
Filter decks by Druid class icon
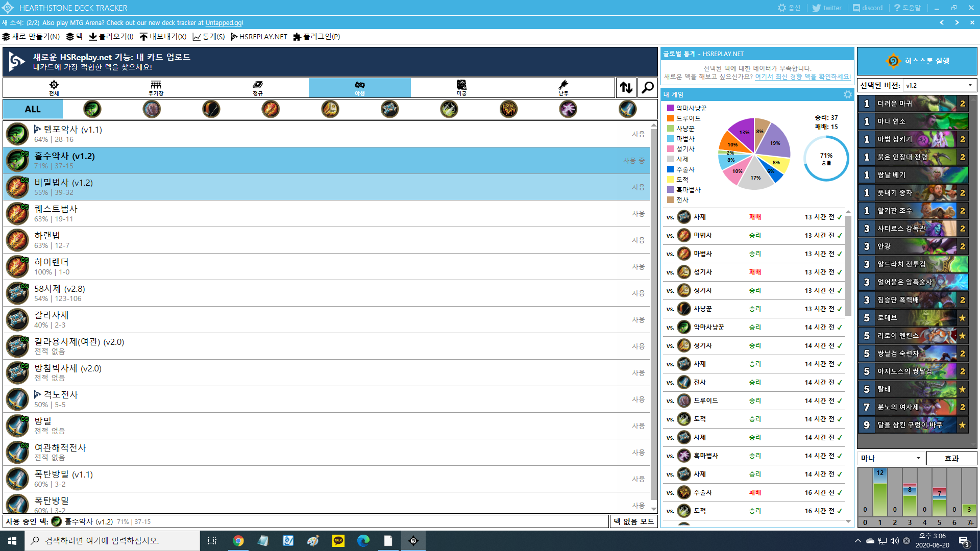click(152, 109)
